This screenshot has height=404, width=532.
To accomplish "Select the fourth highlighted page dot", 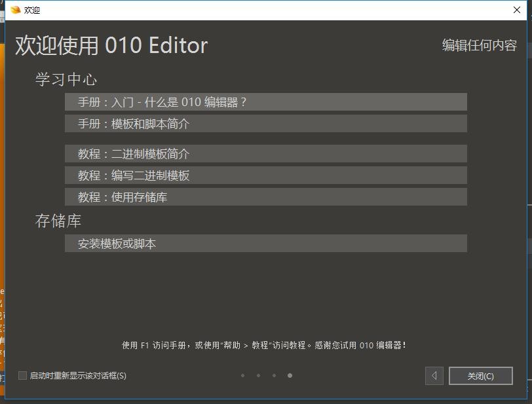I will tap(290, 375).
